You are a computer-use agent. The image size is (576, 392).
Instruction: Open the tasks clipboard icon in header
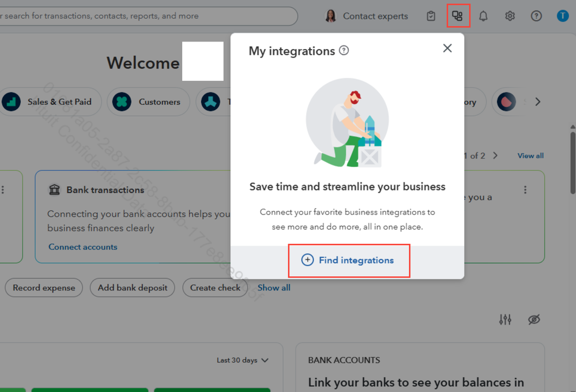[x=431, y=16]
